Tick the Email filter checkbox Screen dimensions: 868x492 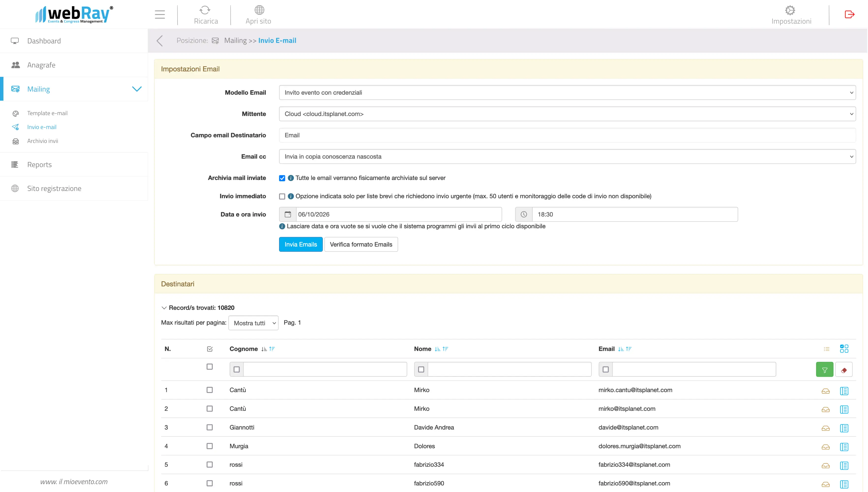pyautogui.click(x=605, y=369)
